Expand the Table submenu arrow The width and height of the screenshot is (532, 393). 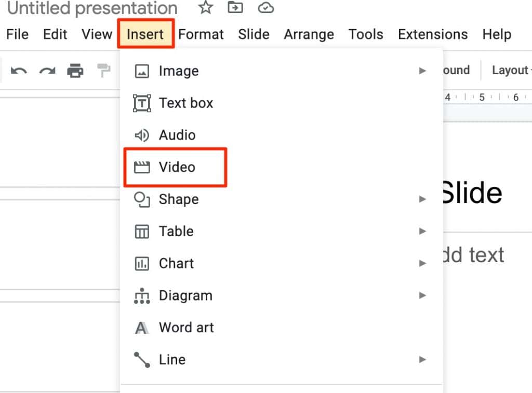click(422, 231)
